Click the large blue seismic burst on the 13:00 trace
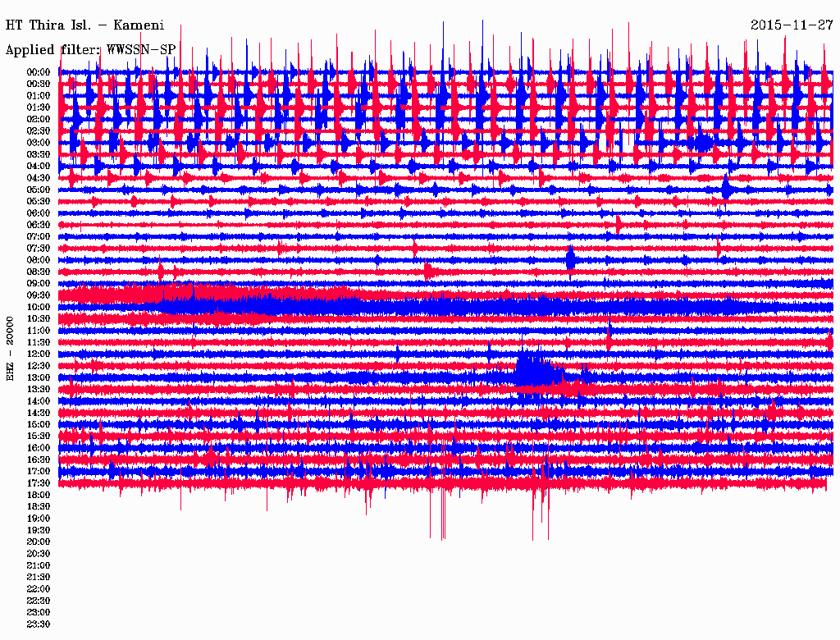Viewport: 840px width, 640px height. [538, 372]
